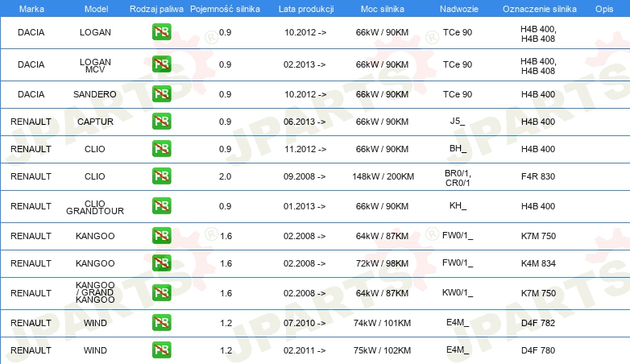Image resolution: width=630 pixels, height=364 pixels.
Task: Click the 148kW / 200KM power cell
Action: (383, 176)
